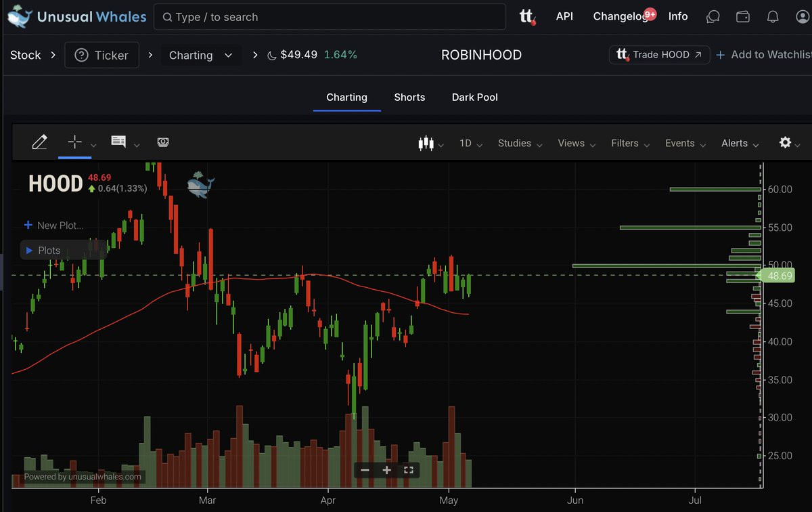Switch to the Dark Pool tab
This screenshot has width=812, height=512.
tap(474, 98)
